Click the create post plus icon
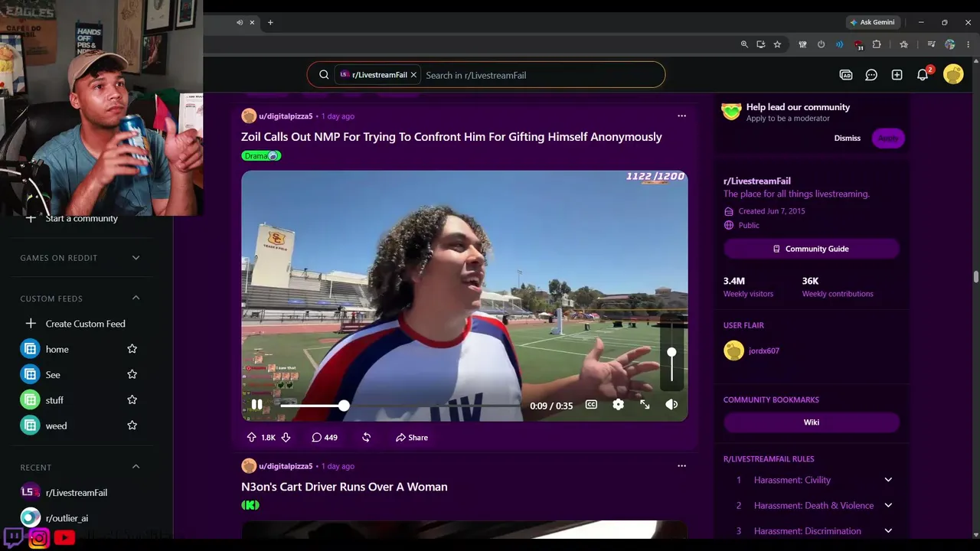This screenshot has width=980, height=551. pyautogui.click(x=897, y=75)
